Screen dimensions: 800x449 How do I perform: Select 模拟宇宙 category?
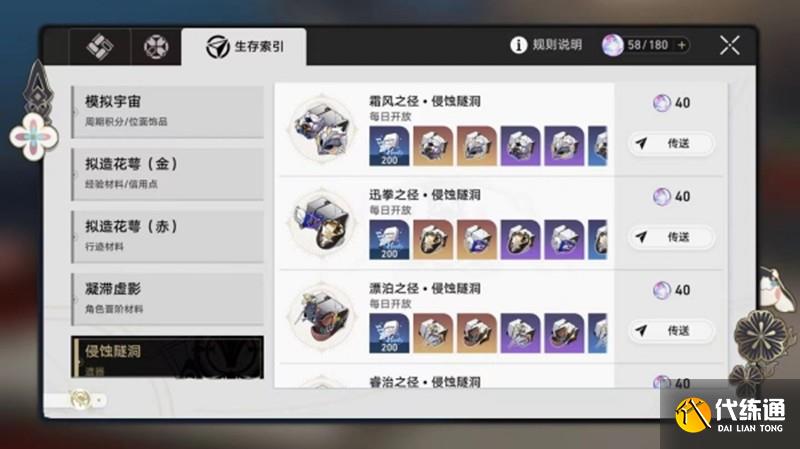(168, 111)
